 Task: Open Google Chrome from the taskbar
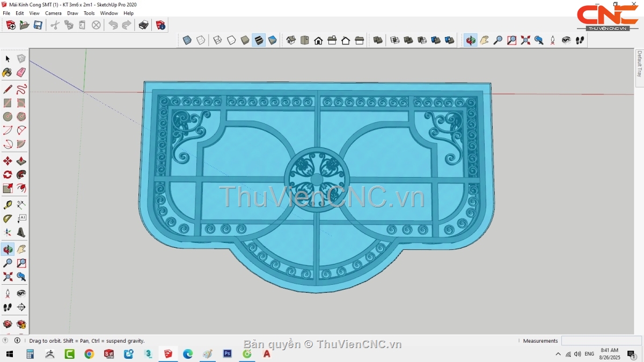[x=89, y=354]
